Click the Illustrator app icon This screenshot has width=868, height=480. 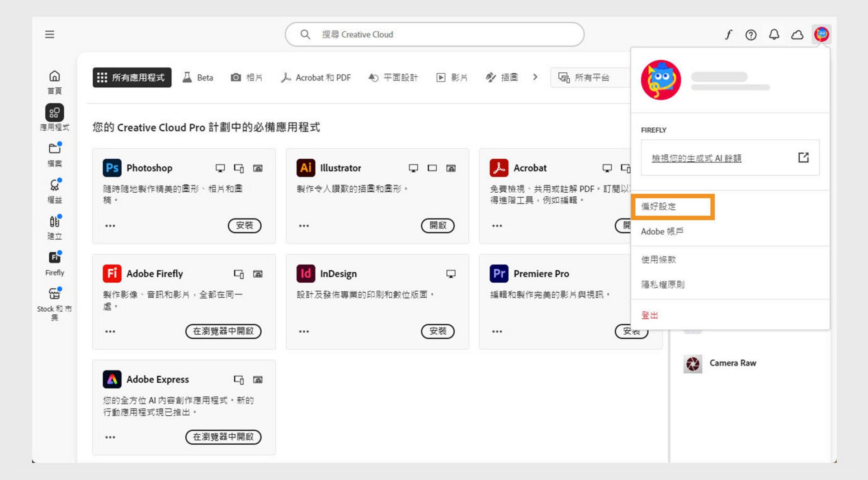point(306,168)
